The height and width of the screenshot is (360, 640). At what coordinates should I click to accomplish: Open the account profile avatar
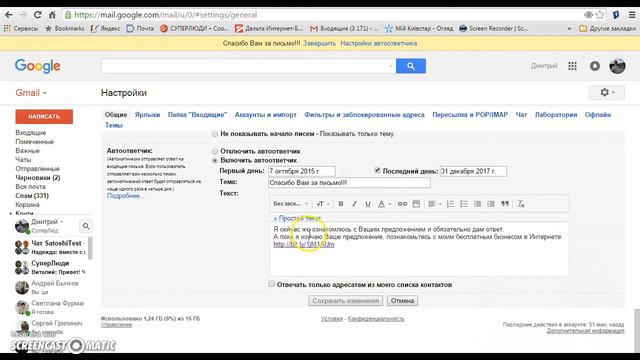coord(617,66)
